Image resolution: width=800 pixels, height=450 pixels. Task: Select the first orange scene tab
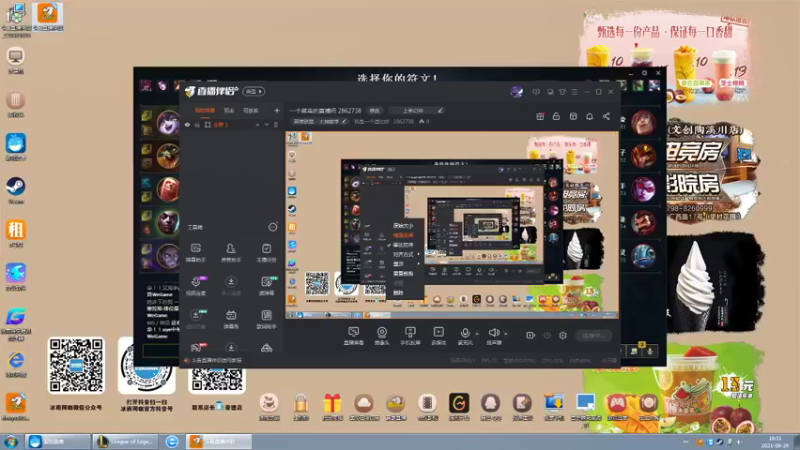(205, 110)
